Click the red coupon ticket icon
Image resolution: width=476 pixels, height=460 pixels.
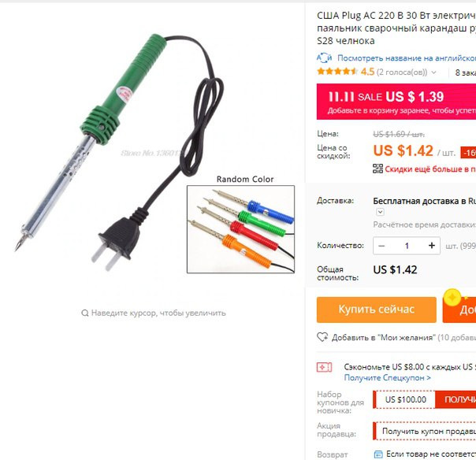[324, 367]
